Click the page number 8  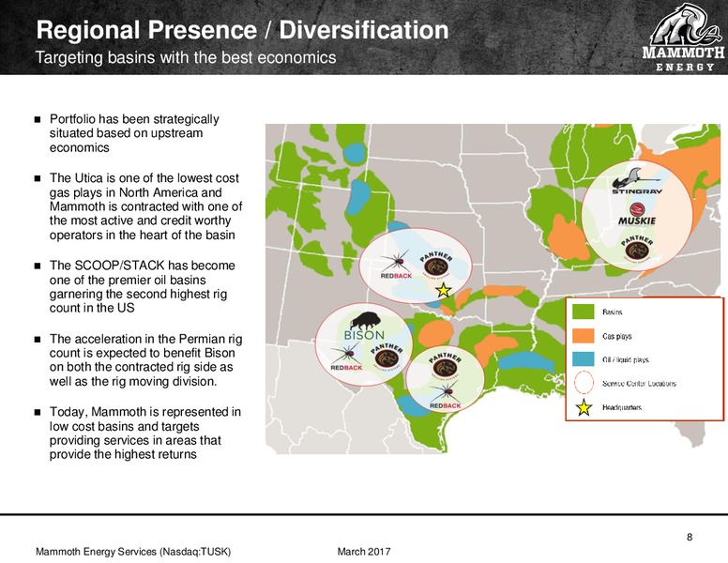pyautogui.click(x=690, y=538)
